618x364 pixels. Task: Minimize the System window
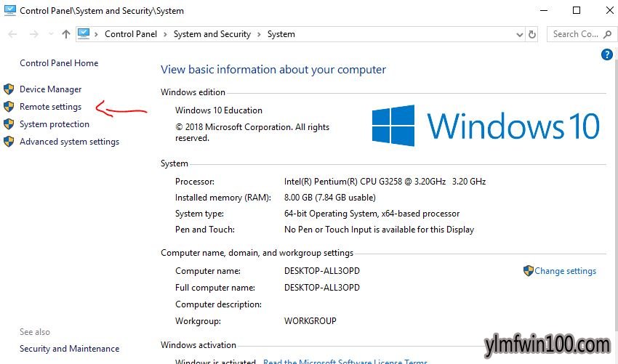point(544,10)
